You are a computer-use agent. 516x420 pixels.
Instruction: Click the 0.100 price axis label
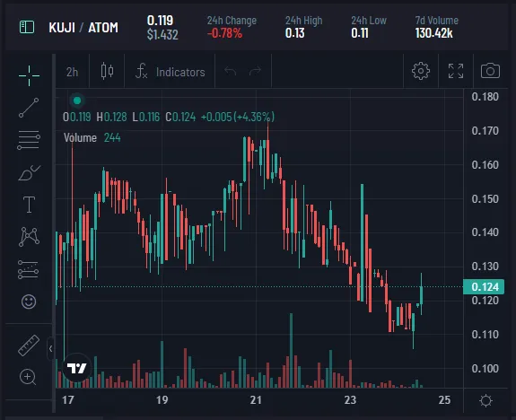coord(485,368)
